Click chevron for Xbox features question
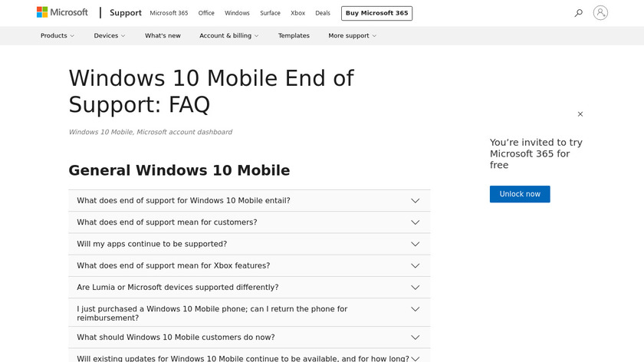Image resolution: width=644 pixels, height=362 pixels. click(415, 265)
